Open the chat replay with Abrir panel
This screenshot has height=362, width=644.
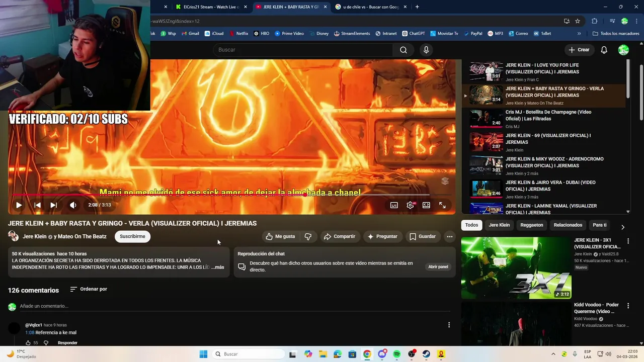pos(438,266)
